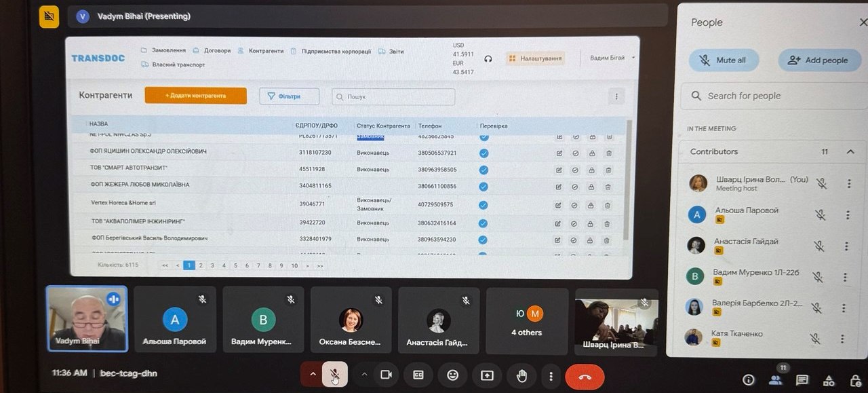Image resolution: width=868 pixels, height=393 pixels.
Task: Unmute the microphone in the call toolbar
Action: point(334,375)
